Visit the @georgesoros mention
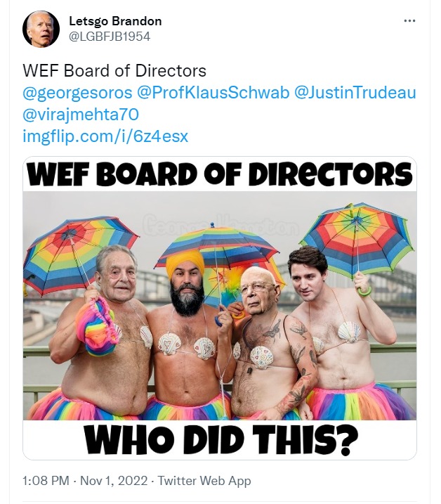The height and width of the screenshot is (504, 441). click(79, 93)
